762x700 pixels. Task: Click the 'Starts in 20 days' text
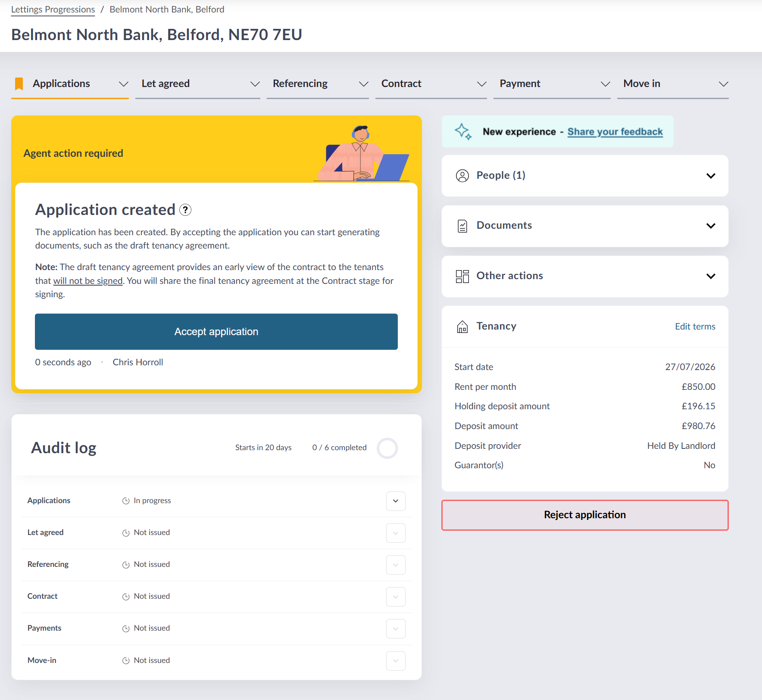[x=263, y=448]
